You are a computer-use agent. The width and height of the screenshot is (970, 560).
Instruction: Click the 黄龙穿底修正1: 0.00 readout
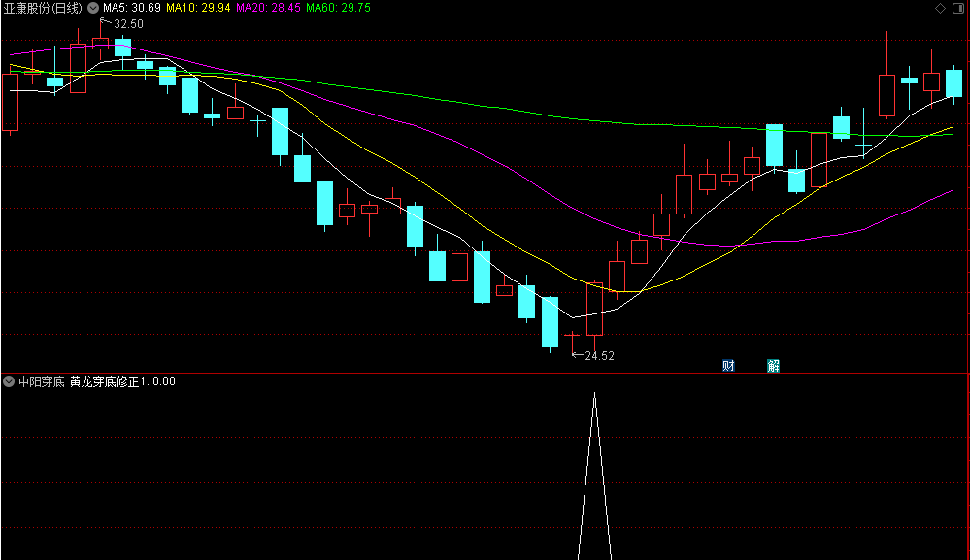pyautogui.click(x=122, y=381)
